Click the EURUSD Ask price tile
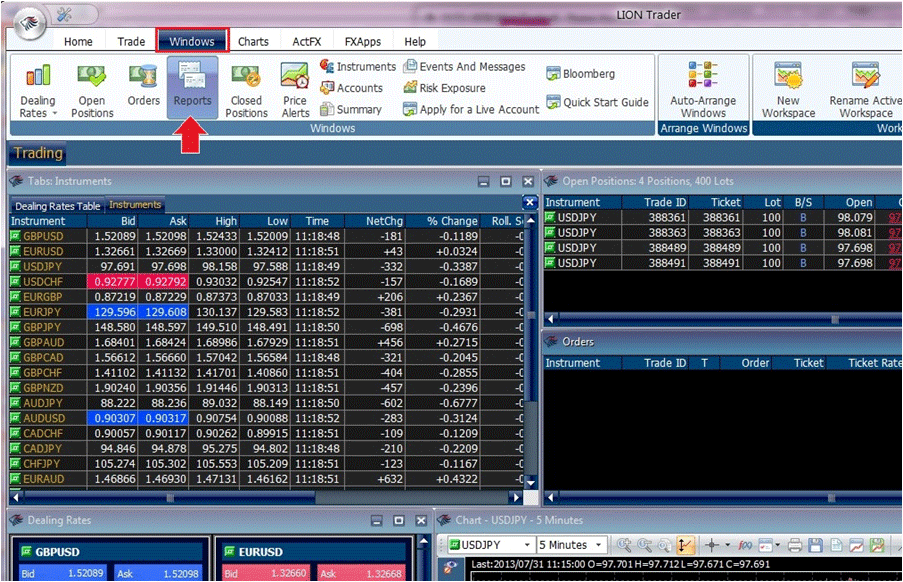Viewport: 903px width, 582px height. pyautogui.click(x=361, y=573)
